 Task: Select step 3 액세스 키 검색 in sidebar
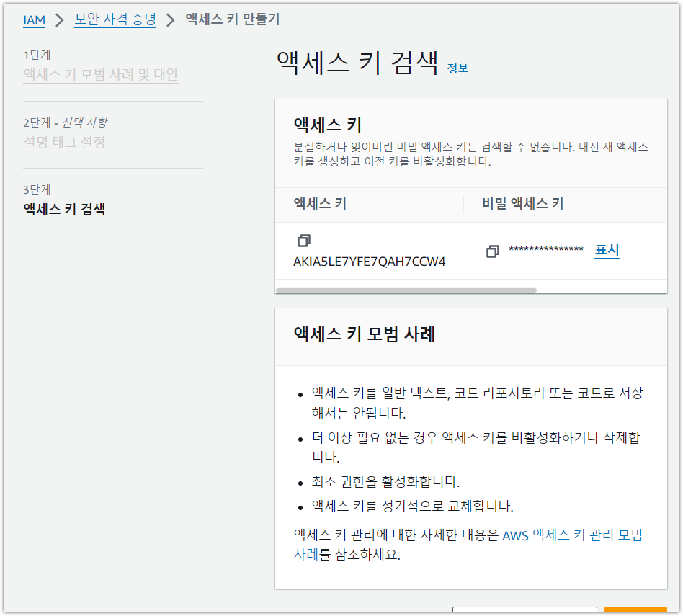point(64,210)
